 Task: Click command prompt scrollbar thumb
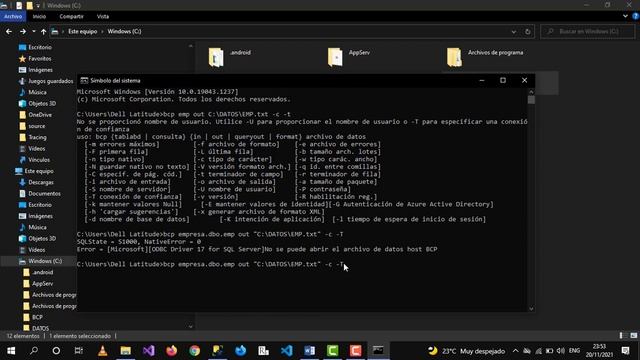click(531, 100)
